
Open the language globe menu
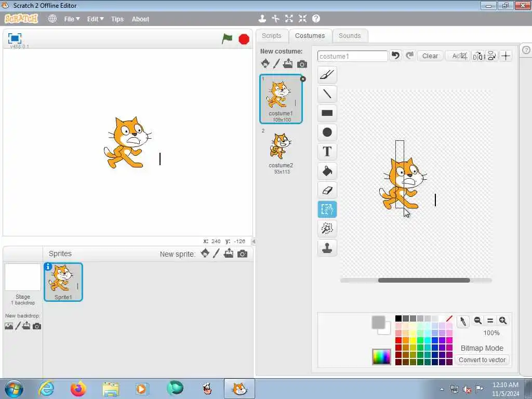52,19
